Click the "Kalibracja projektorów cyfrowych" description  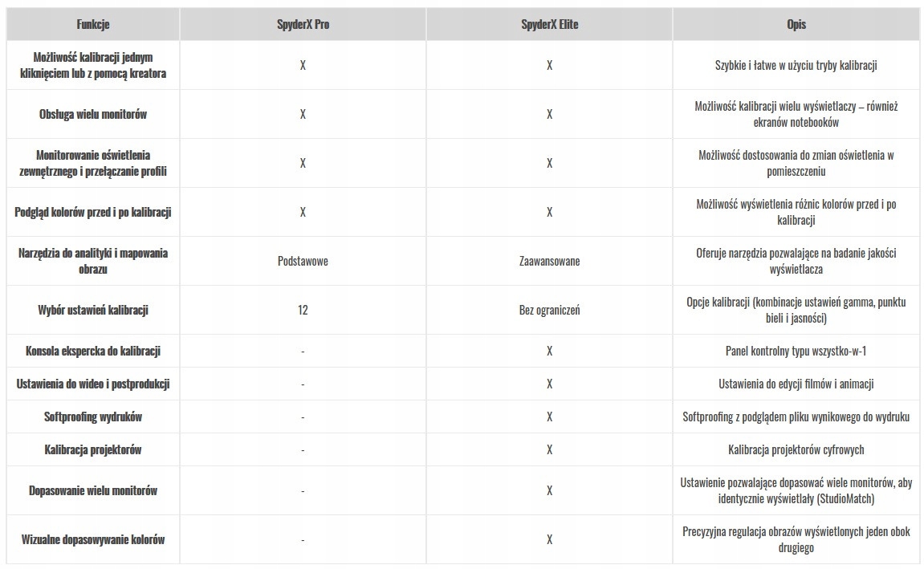coord(796,449)
